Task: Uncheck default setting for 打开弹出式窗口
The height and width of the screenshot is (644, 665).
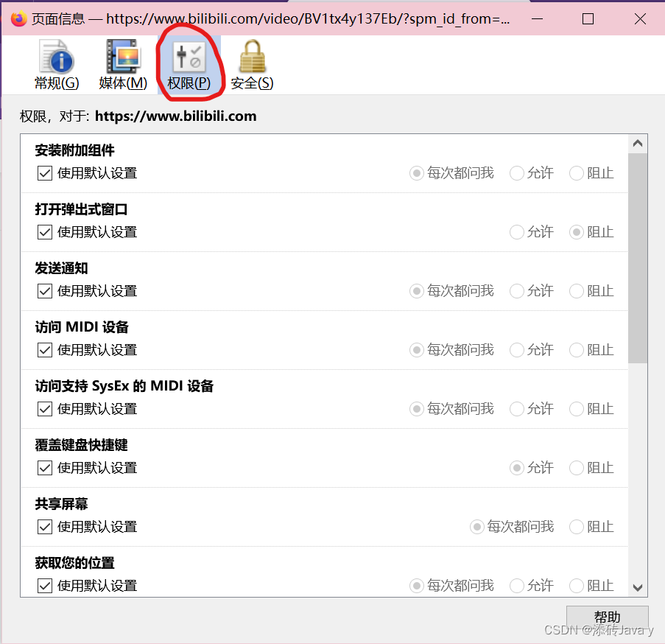Action: [45, 232]
